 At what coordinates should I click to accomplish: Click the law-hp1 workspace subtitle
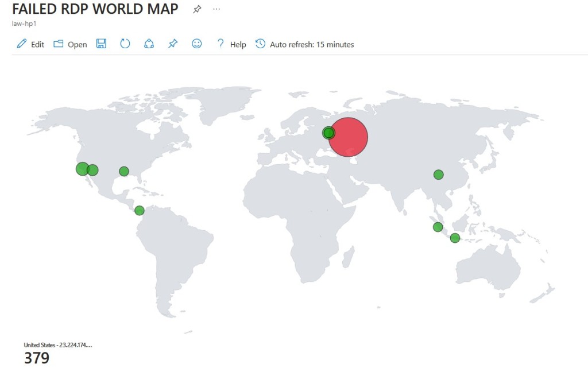coord(21,24)
